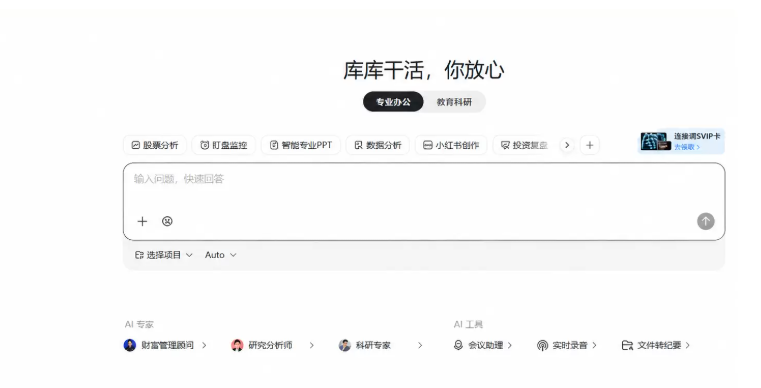Viewport: 761px width, 388px height.
Task: Open the 数据分析 shortcut
Action: (378, 145)
